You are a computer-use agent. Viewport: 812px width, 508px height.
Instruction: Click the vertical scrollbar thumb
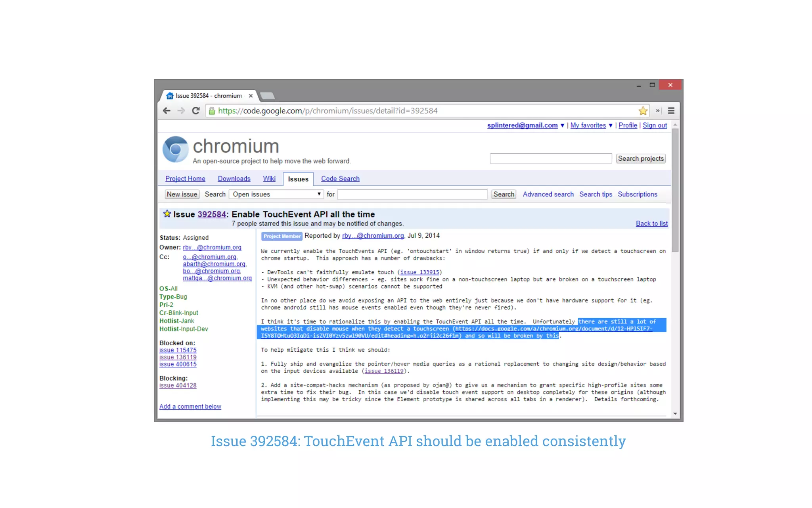point(675,190)
